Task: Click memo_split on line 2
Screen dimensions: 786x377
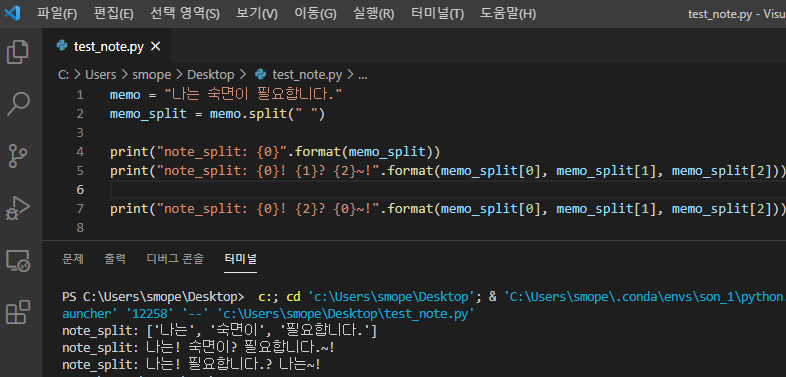Action: tap(148, 114)
